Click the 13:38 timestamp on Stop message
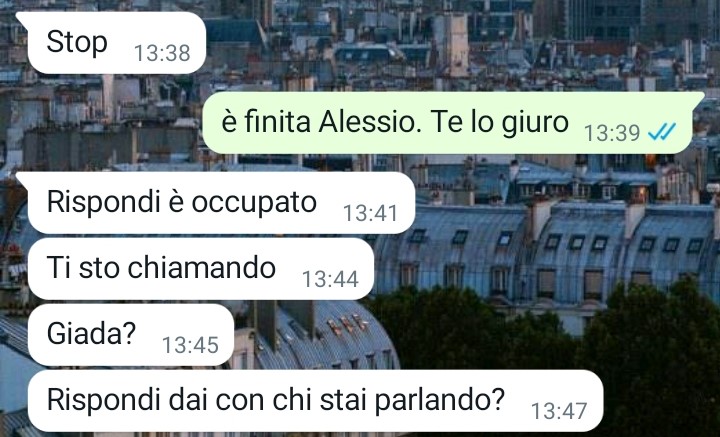The image size is (720, 437). tap(162, 53)
